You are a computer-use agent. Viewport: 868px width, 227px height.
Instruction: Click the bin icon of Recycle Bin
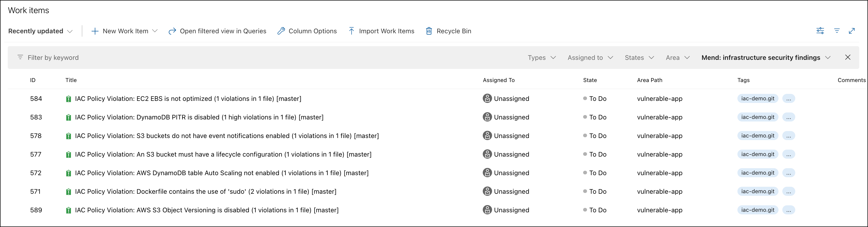(429, 31)
